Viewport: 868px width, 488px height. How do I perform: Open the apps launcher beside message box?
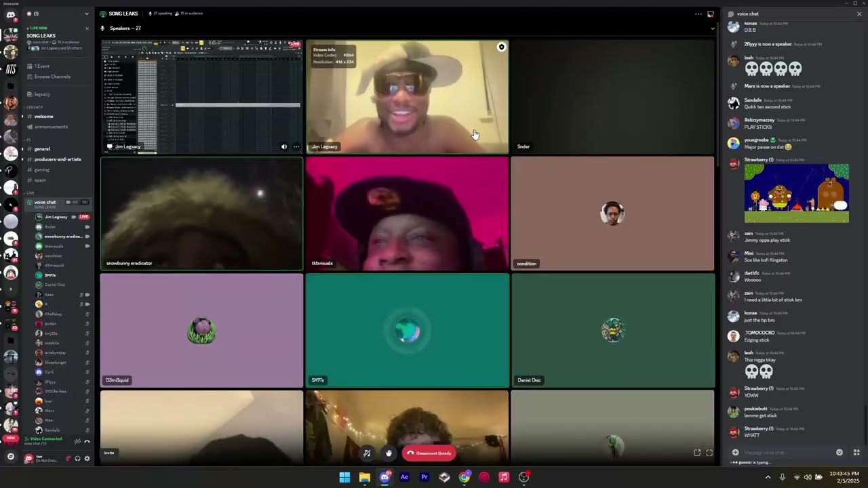[856, 452]
